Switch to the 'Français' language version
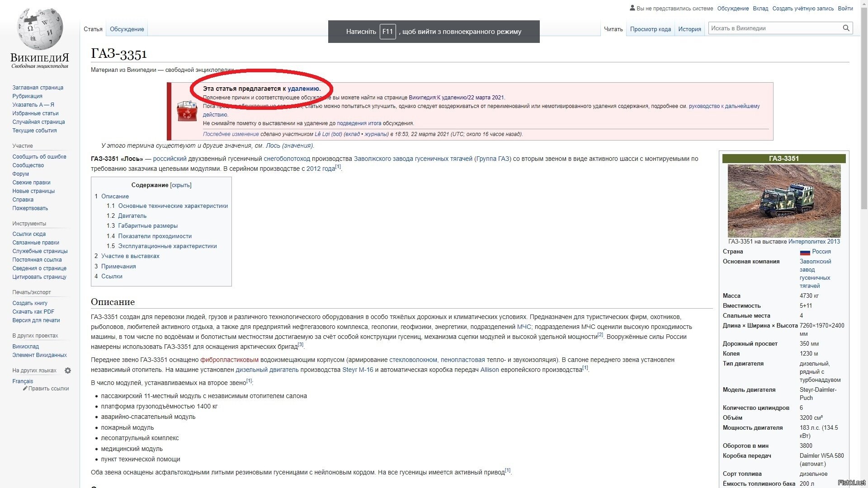868x488 pixels. point(23,381)
